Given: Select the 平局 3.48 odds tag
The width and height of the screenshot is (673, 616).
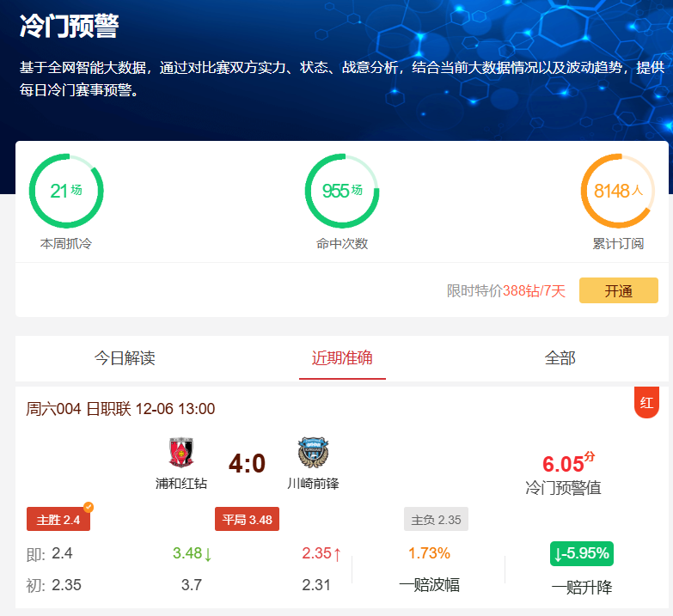Looking at the screenshot, I should [247, 520].
